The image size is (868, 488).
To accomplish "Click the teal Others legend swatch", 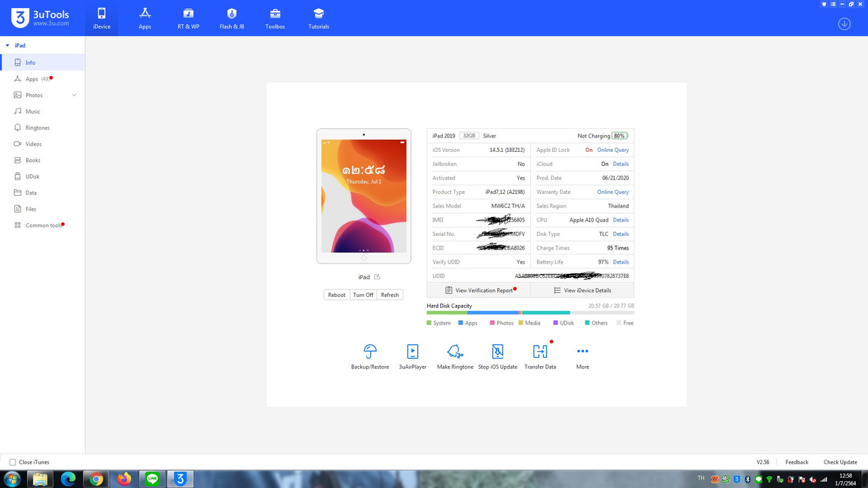I will point(587,323).
